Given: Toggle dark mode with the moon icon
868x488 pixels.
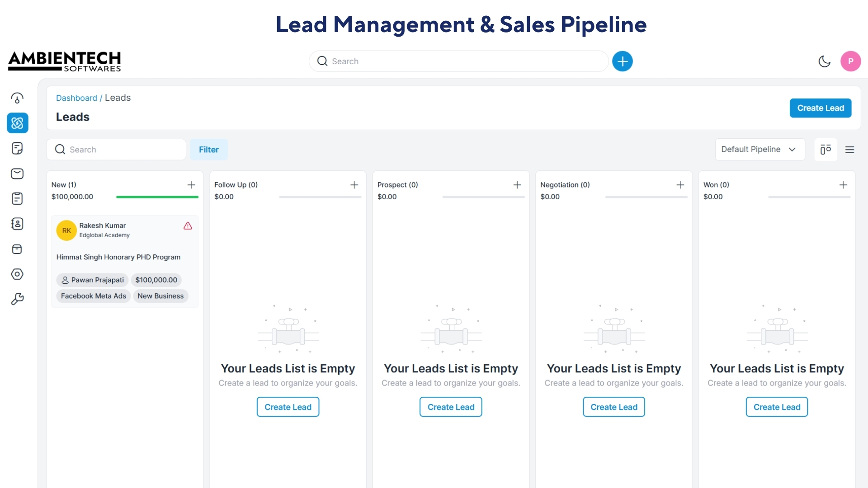Looking at the screenshot, I should [824, 61].
